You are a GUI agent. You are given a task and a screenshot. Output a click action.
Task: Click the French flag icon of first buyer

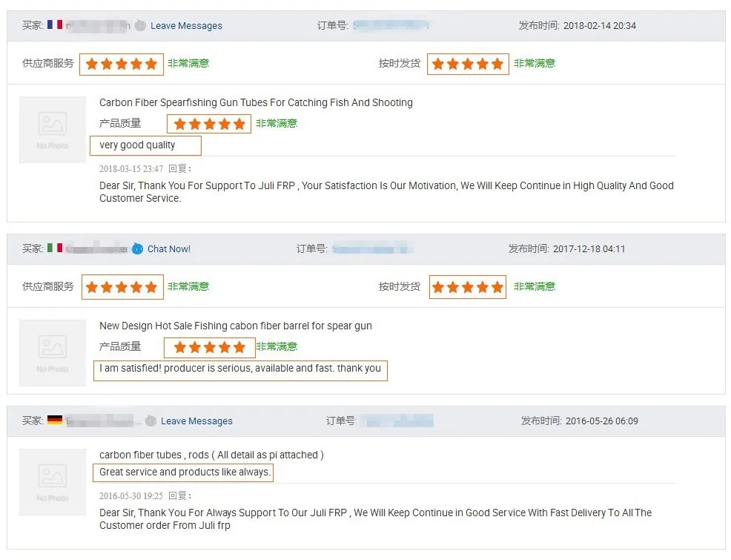[x=55, y=24]
